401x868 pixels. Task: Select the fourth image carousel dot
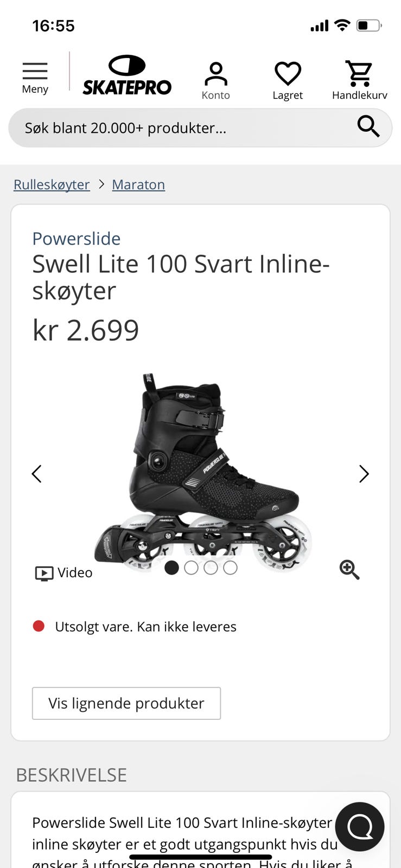tap(230, 567)
